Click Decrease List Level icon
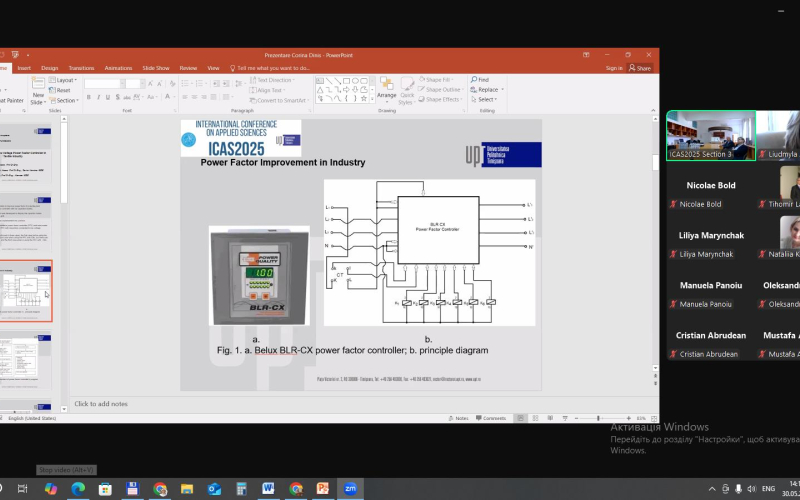This screenshot has width=800, height=500. point(216,83)
